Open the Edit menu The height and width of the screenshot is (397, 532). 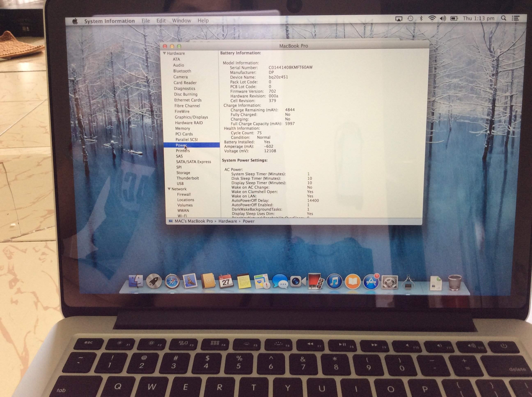[161, 21]
